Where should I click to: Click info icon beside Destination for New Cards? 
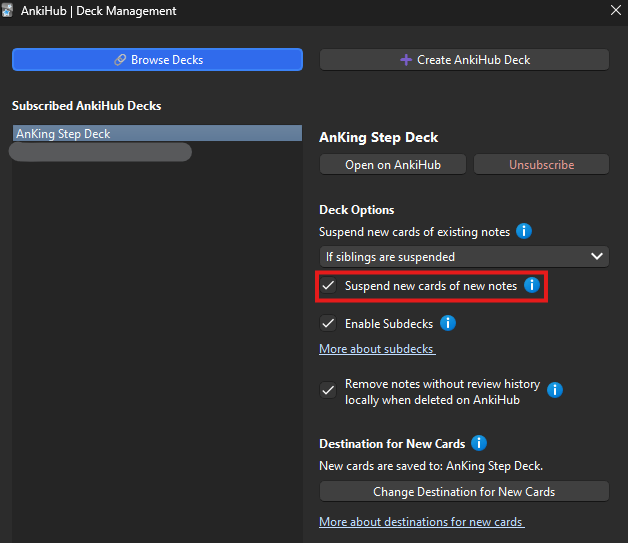click(479, 443)
